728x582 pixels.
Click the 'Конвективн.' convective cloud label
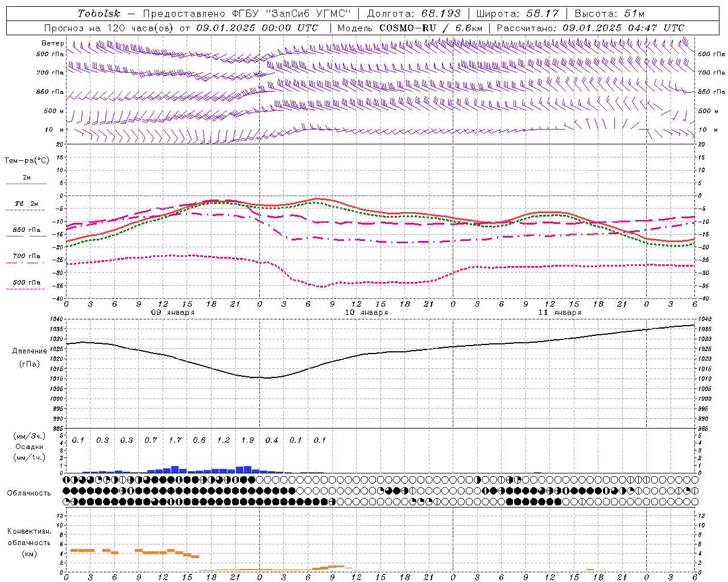30,531
